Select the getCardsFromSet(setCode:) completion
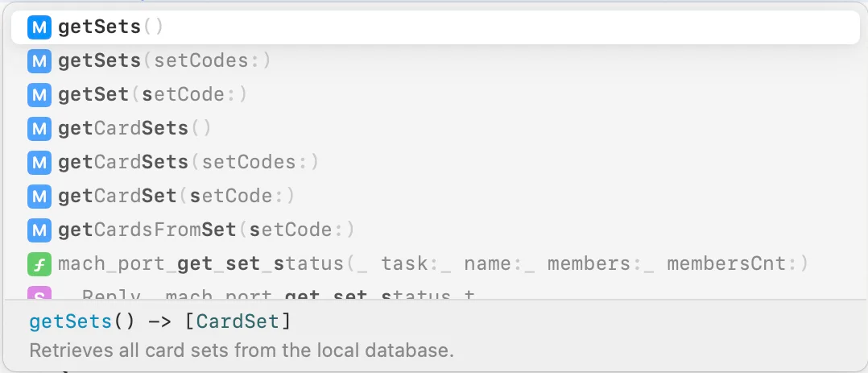The width and height of the screenshot is (868, 373). point(206,230)
